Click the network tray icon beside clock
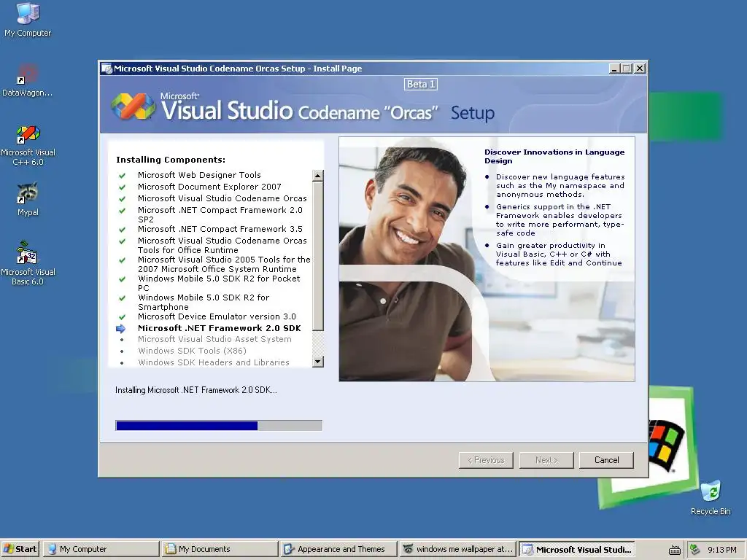 695,549
